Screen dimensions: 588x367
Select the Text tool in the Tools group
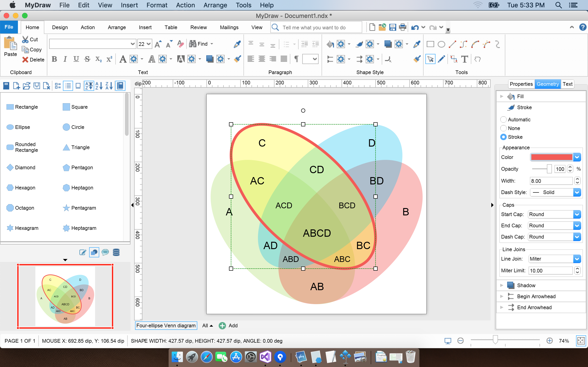click(x=465, y=59)
